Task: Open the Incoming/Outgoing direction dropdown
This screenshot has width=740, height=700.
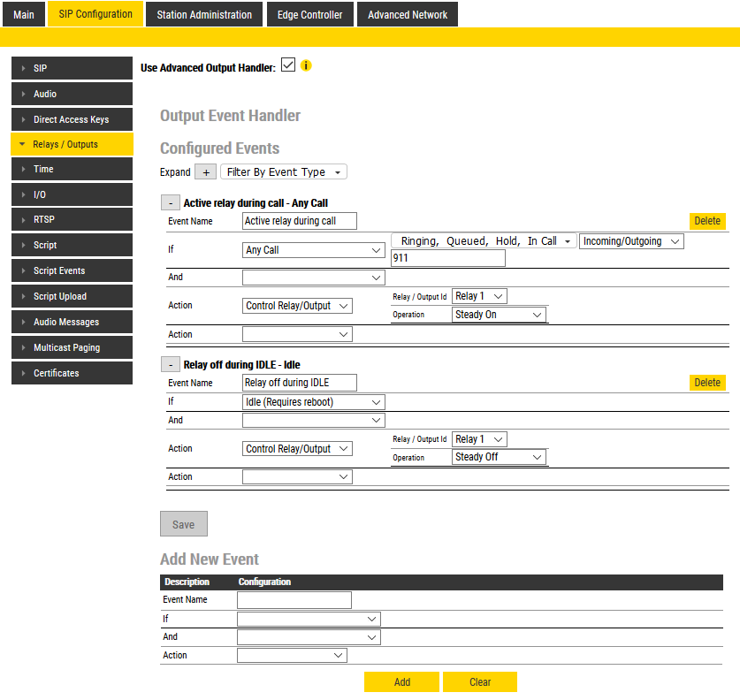Action: click(x=631, y=241)
